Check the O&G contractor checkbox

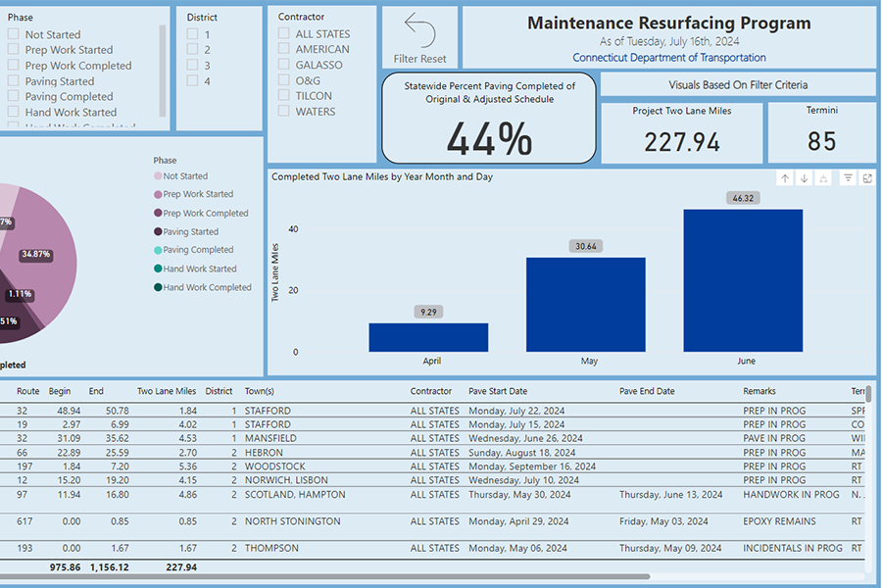click(281, 80)
